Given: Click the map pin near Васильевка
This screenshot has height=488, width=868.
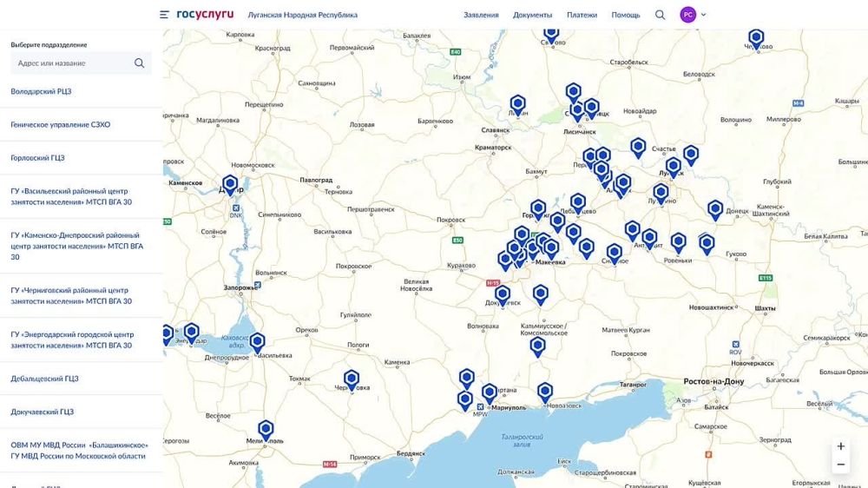Looking at the screenshot, I should tap(257, 341).
